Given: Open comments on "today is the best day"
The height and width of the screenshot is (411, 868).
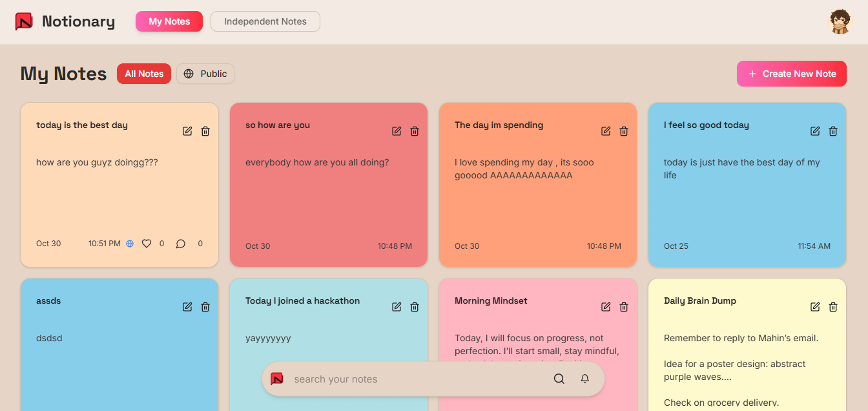Looking at the screenshot, I should pos(181,244).
